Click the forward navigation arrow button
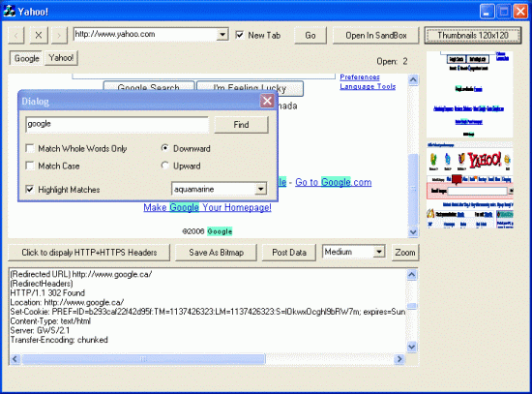 [x=59, y=35]
